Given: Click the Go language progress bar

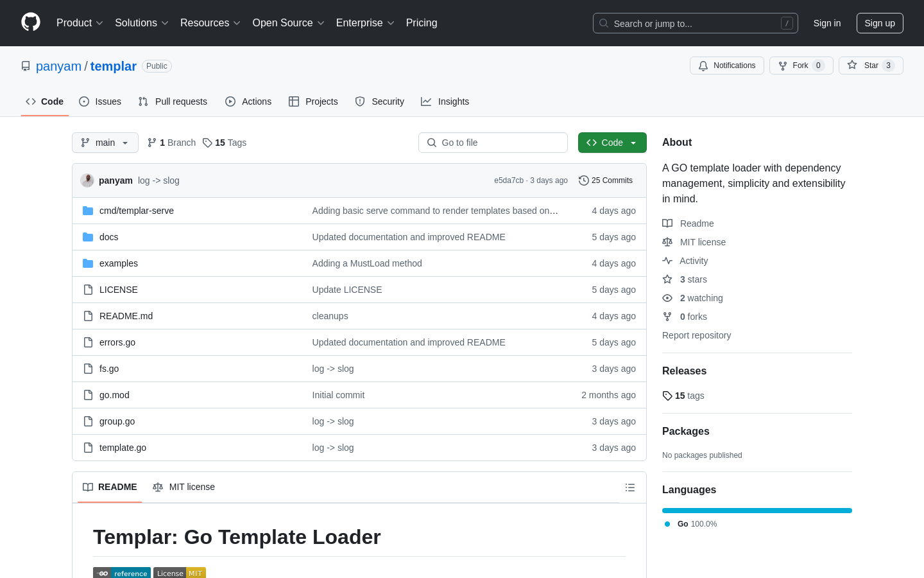Looking at the screenshot, I should 757,511.
